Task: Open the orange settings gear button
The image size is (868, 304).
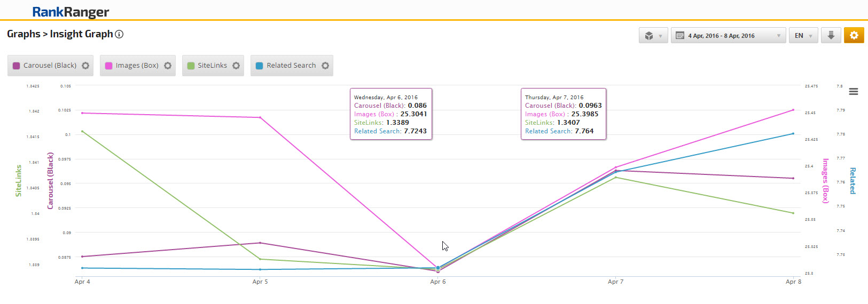Action: [x=854, y=36]
